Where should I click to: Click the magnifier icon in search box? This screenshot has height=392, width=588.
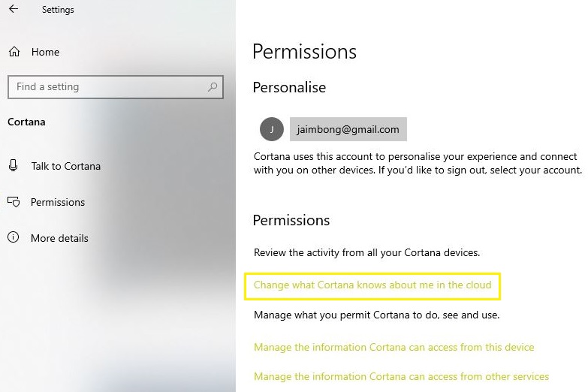[x=213, y=87]
